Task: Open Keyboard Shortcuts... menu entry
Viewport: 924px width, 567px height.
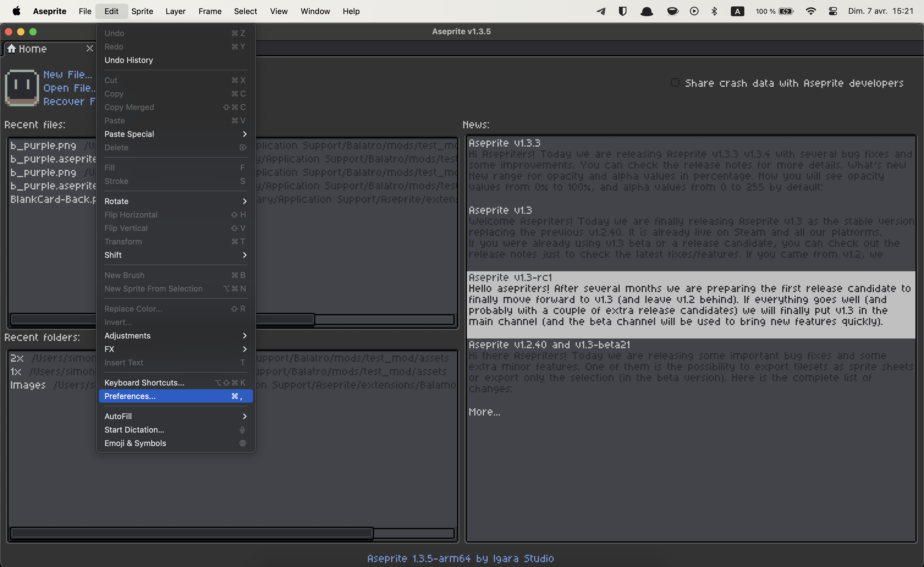Action: tap(175, 382)
